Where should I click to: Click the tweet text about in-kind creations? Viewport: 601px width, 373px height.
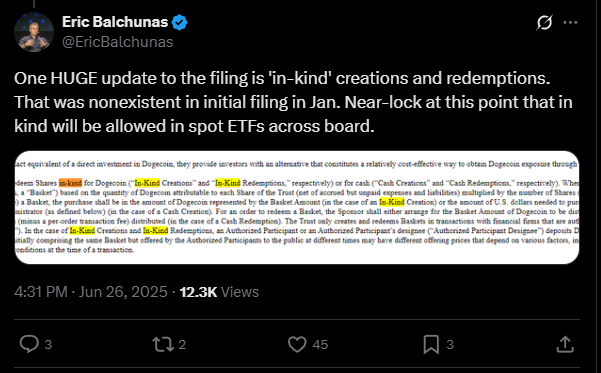point(293,102)
